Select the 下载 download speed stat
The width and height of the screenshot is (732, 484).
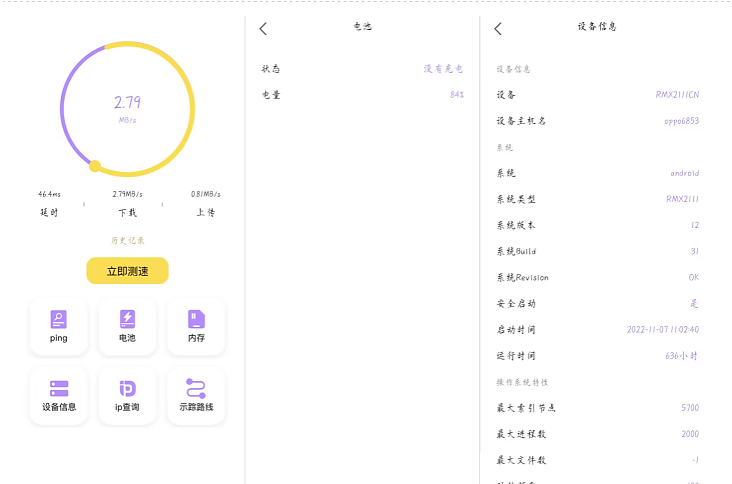pyautogui.click(x=127, y=203)
